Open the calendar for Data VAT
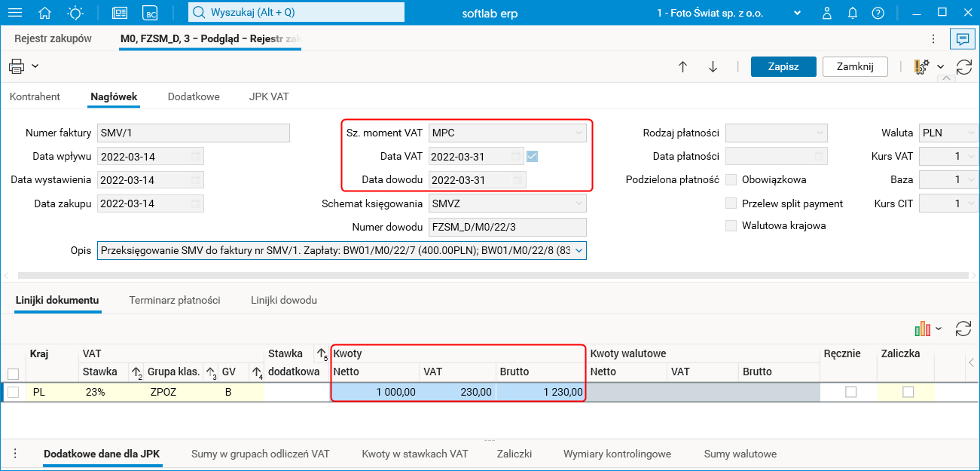 (x=516, y=157)
